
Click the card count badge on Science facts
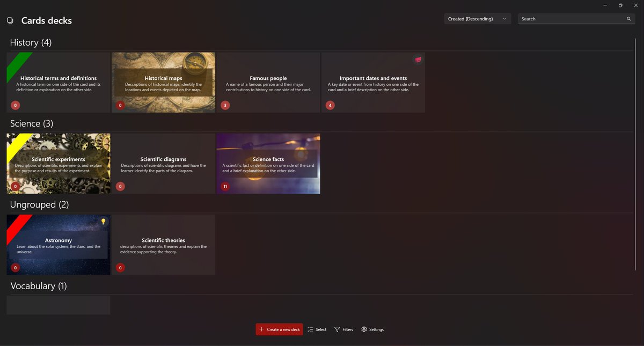[225, 187]
